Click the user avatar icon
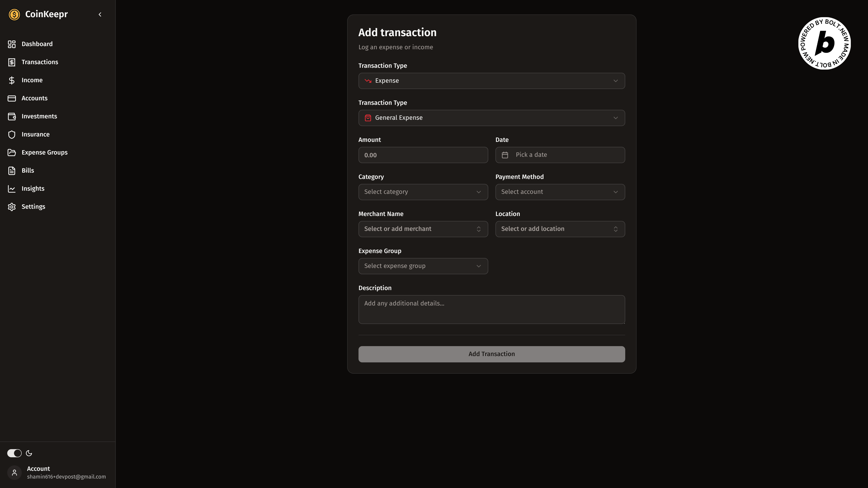 click(x=14, y=472)
